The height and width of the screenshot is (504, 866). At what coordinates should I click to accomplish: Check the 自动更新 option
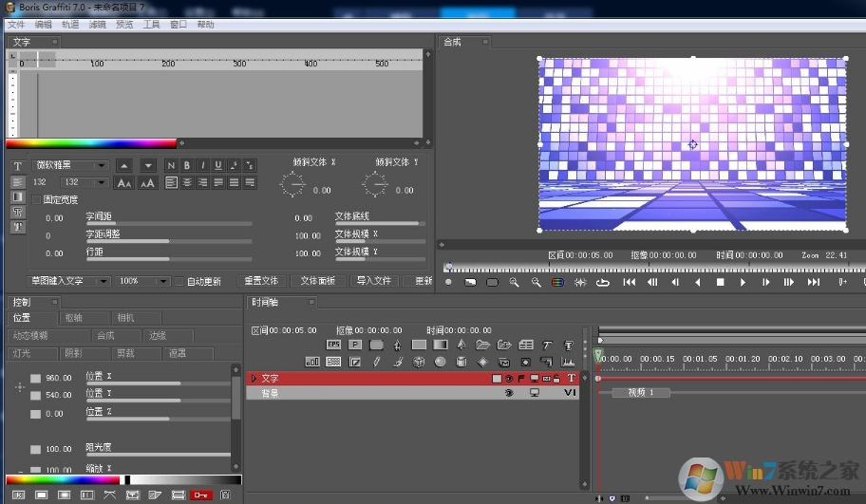click(x=179, y=281)
